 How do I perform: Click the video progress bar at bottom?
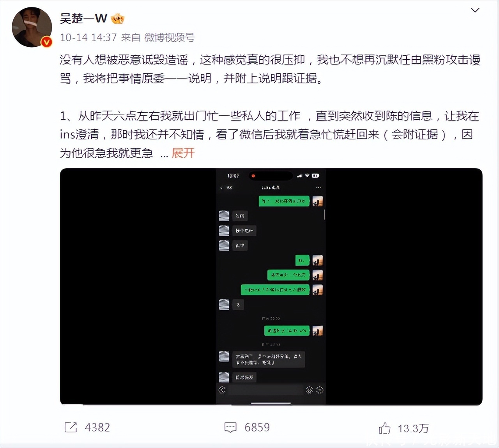click(x=271, y=404)
